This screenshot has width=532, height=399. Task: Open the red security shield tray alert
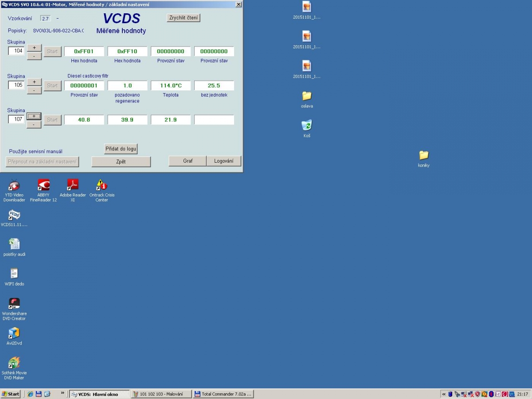(477, 394)
